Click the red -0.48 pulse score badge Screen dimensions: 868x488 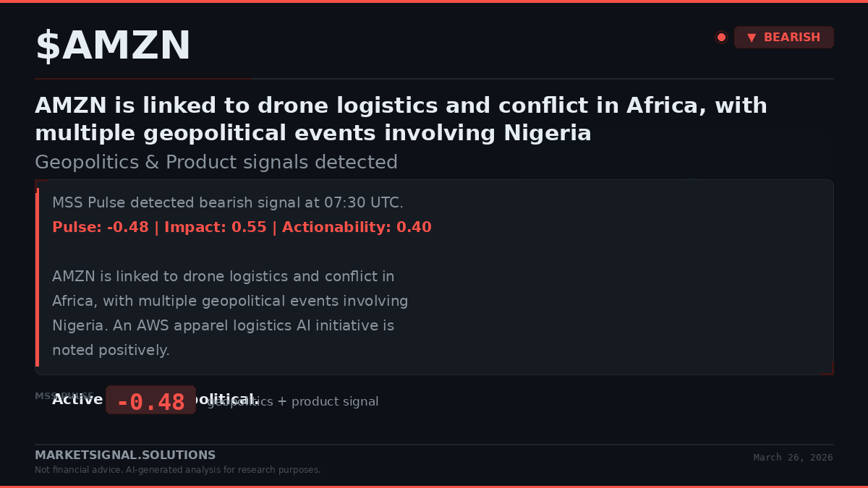[x=150, y=401]
